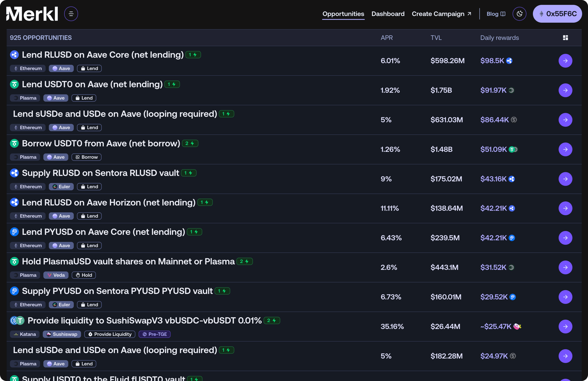
Task: Click reward token icon next to ~$25.47K
Action: (517, 326)
